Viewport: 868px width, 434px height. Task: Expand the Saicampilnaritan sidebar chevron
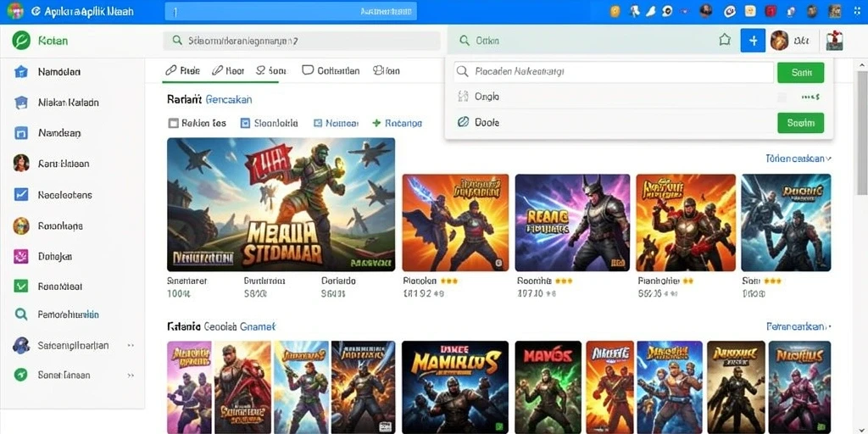pos(131,346)
